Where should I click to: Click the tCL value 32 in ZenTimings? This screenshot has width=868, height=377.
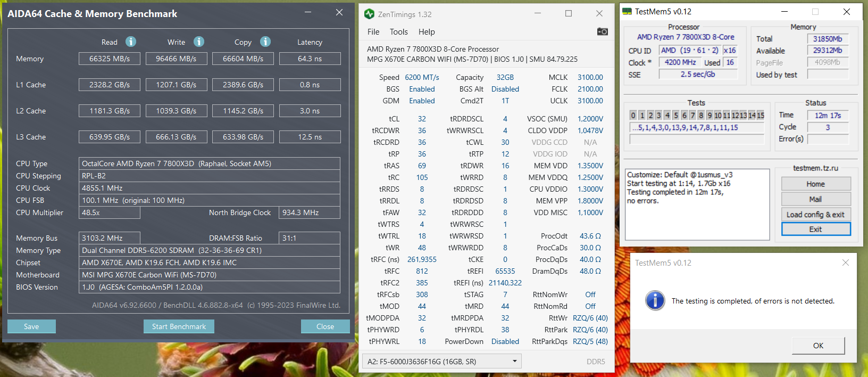(422, 119)
